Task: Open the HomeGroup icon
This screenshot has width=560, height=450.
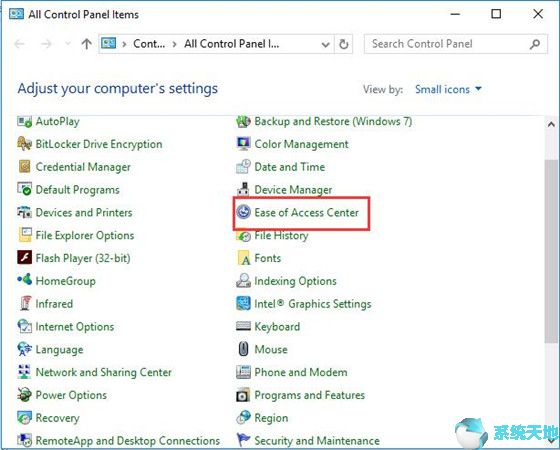Action: click(x=25, y=281)
